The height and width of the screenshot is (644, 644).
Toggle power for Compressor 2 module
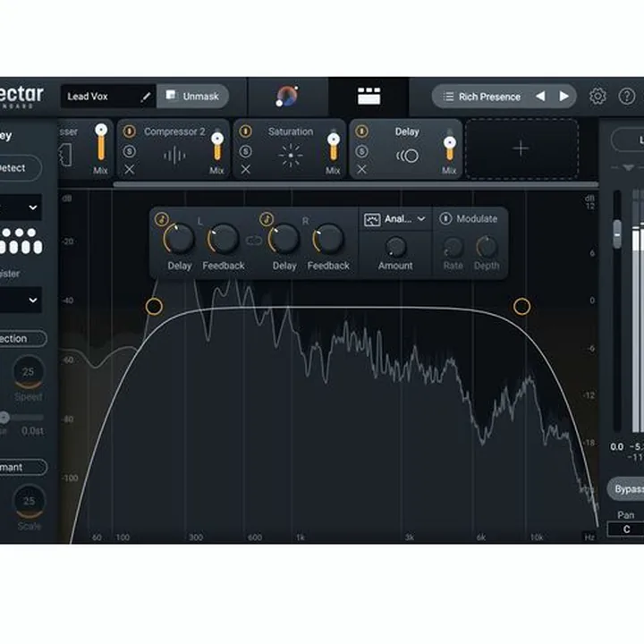coord(130,131)
